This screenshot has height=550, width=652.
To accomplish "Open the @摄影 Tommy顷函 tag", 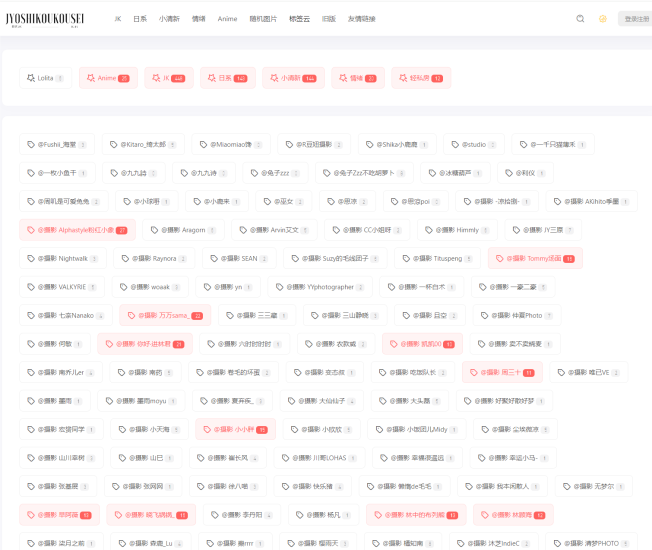I will click(x=535, y=258).
